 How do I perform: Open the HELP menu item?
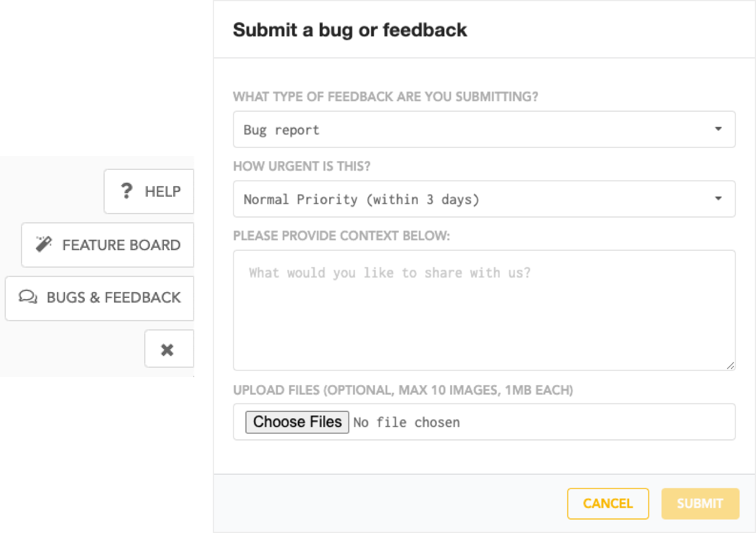[x=149, y=191]
